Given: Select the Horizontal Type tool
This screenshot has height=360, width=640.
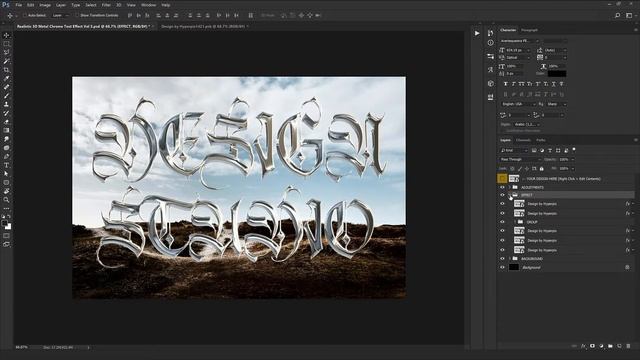Looking at the screenshot, I should pyautogui.click(x=7, y=165).
